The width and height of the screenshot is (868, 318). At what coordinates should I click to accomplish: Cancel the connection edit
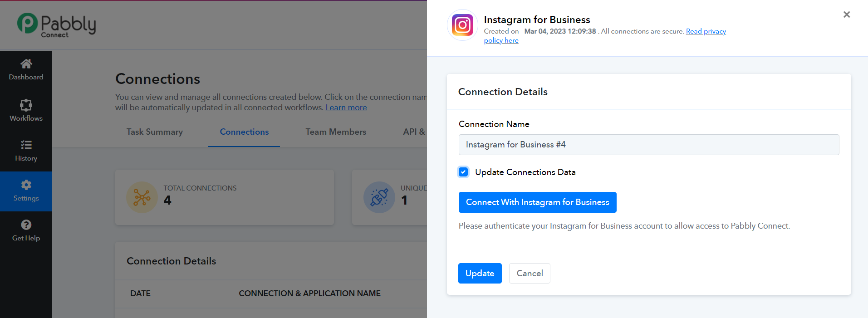530,273
